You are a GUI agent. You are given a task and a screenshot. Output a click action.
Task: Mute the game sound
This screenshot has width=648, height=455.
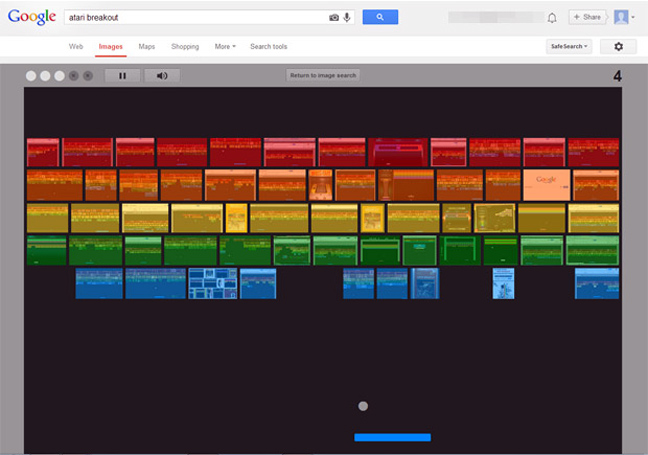(x=162, y=75)
